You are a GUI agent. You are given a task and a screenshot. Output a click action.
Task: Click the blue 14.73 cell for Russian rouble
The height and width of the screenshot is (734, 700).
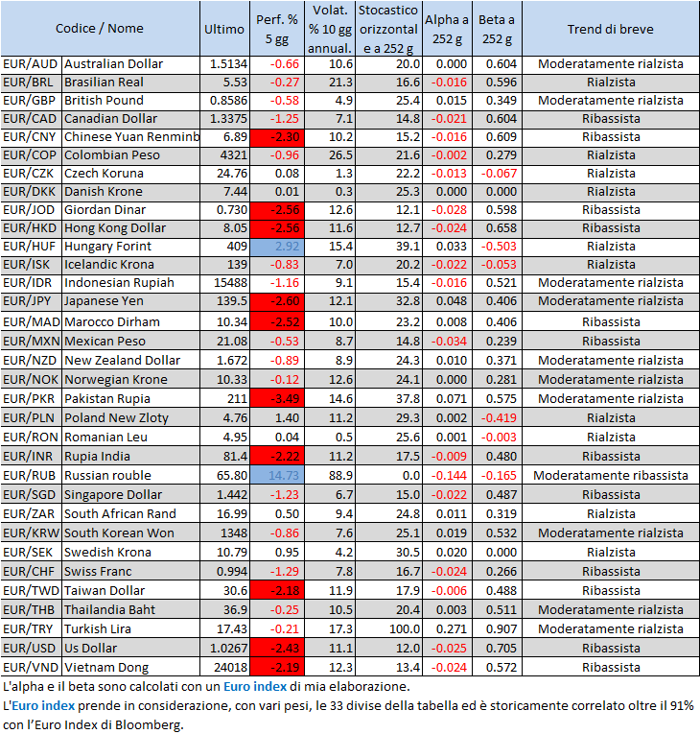click(x=277, y=476)
